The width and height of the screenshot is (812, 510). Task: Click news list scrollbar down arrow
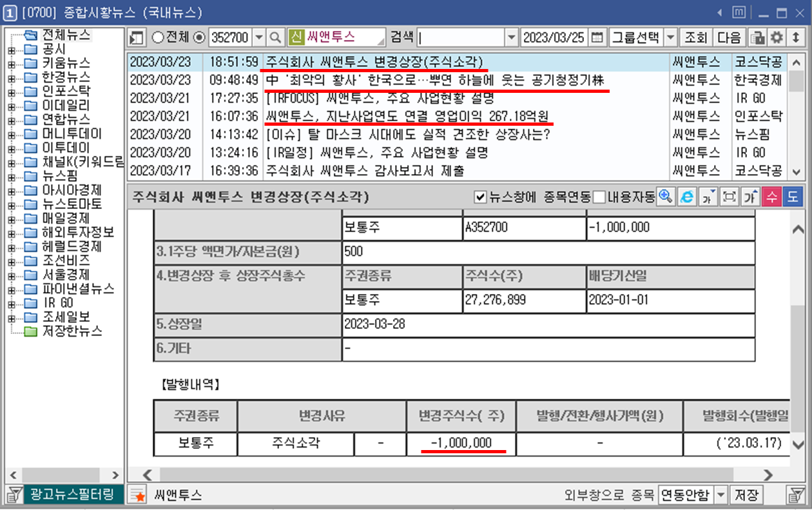(x=797, y=172)
